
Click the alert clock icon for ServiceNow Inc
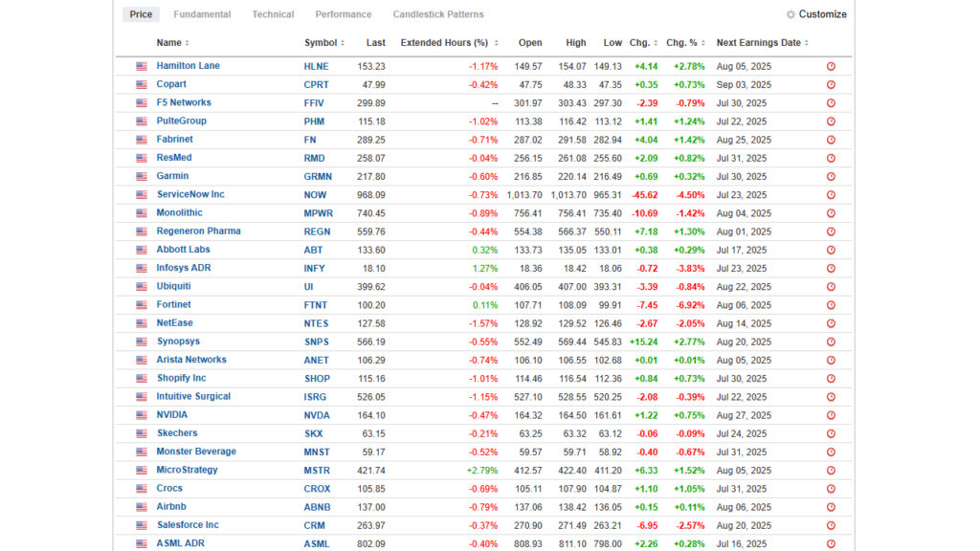click(x=831, y=195)
